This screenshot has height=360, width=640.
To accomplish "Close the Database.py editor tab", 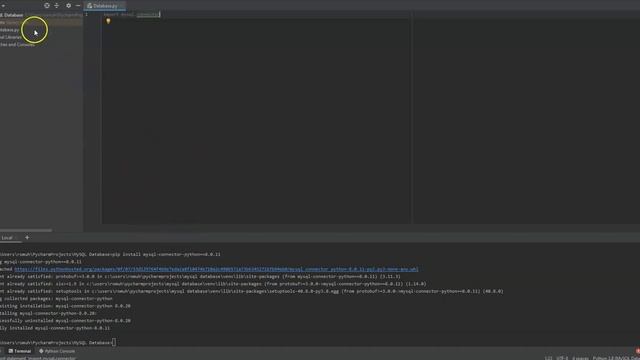I will [x=122, y=6].
